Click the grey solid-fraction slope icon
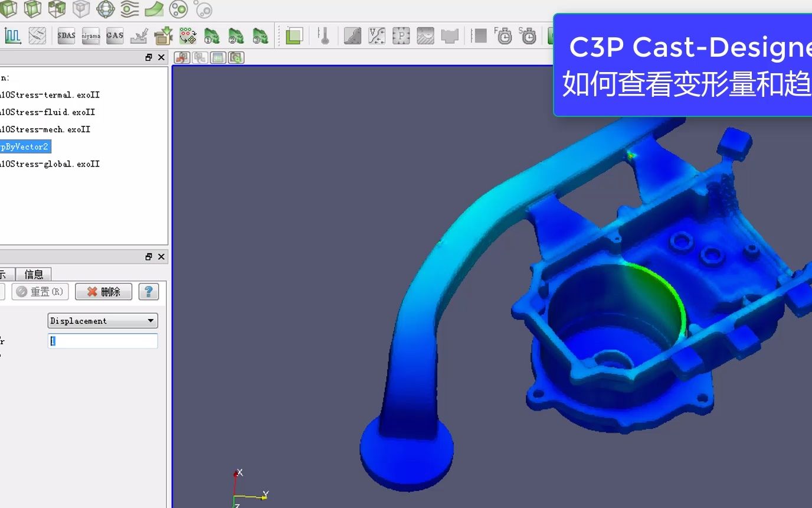The image size is (812, 508). coord(352,35)
